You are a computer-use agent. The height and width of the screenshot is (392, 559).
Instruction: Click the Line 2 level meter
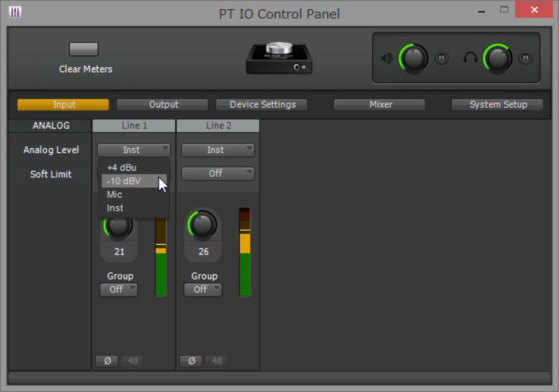pyautogui.click(x=245, y=252)
